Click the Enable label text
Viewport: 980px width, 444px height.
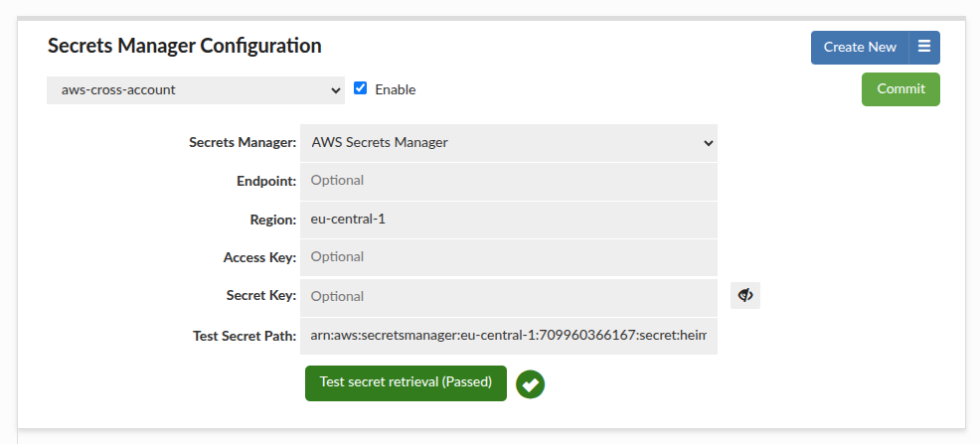click(395, 89)
